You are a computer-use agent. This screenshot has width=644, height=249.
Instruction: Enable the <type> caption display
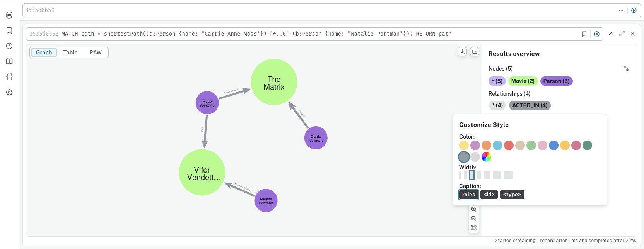[x=511, y=195]
